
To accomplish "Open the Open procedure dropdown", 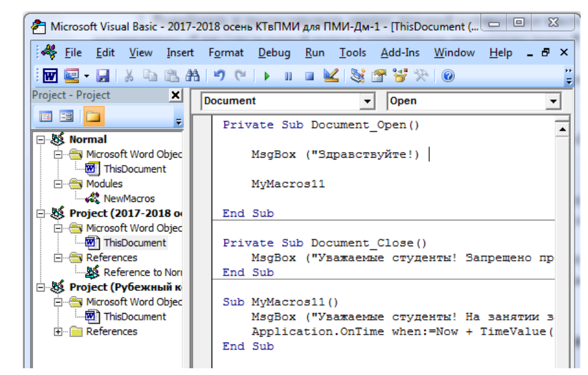I will coord(553,101).
